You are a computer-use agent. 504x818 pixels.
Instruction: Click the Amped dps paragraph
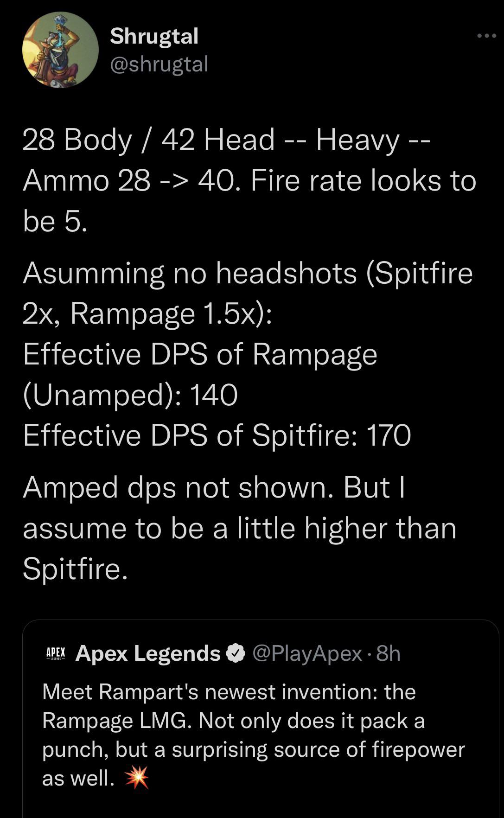[x=239, y=529]
